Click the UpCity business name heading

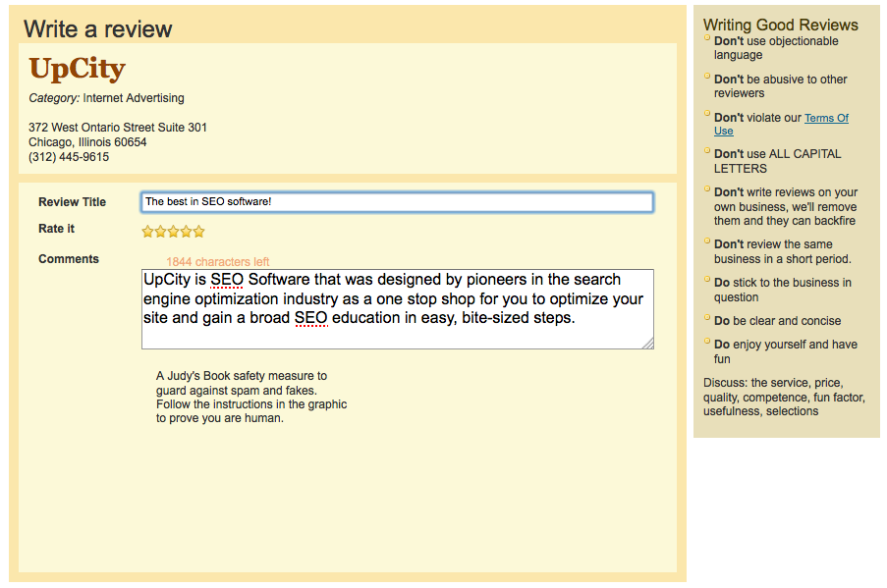pyautogui.click(x=77, y=69)
